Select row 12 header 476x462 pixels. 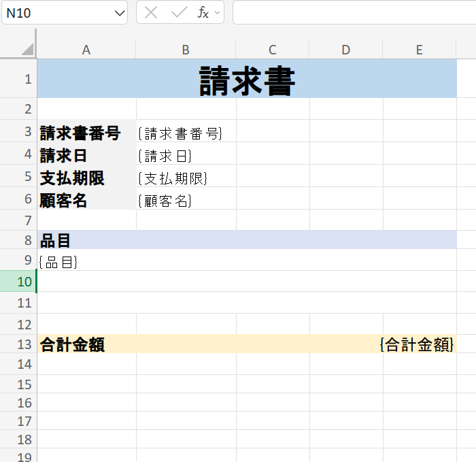18,325
